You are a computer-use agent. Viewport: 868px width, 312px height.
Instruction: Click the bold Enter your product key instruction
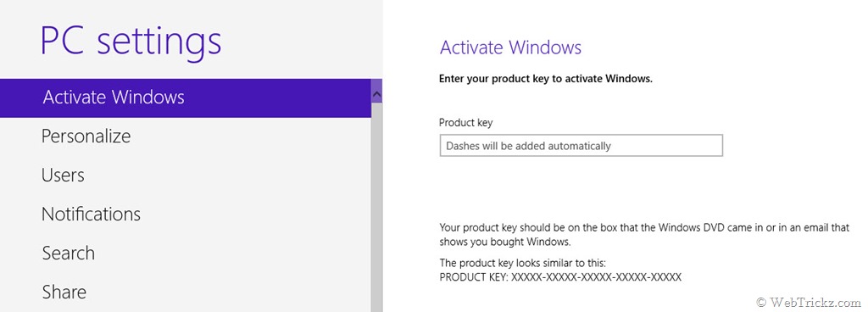coord(546,79)
